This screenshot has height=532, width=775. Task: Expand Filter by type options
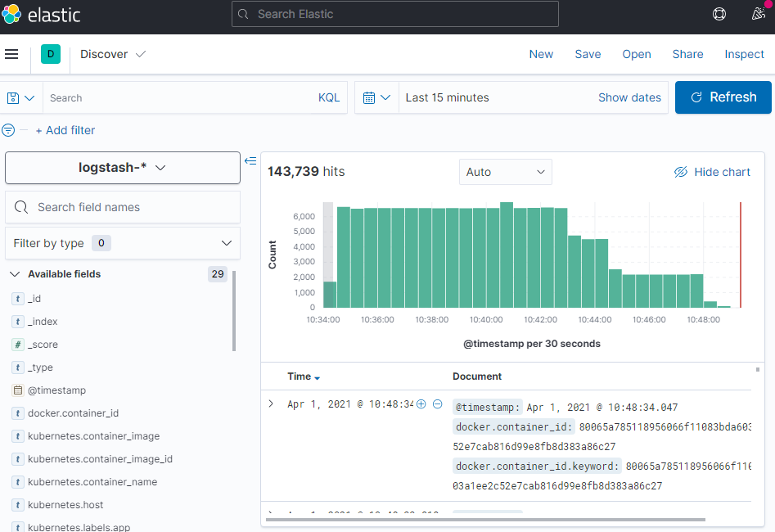pos(123,243)
